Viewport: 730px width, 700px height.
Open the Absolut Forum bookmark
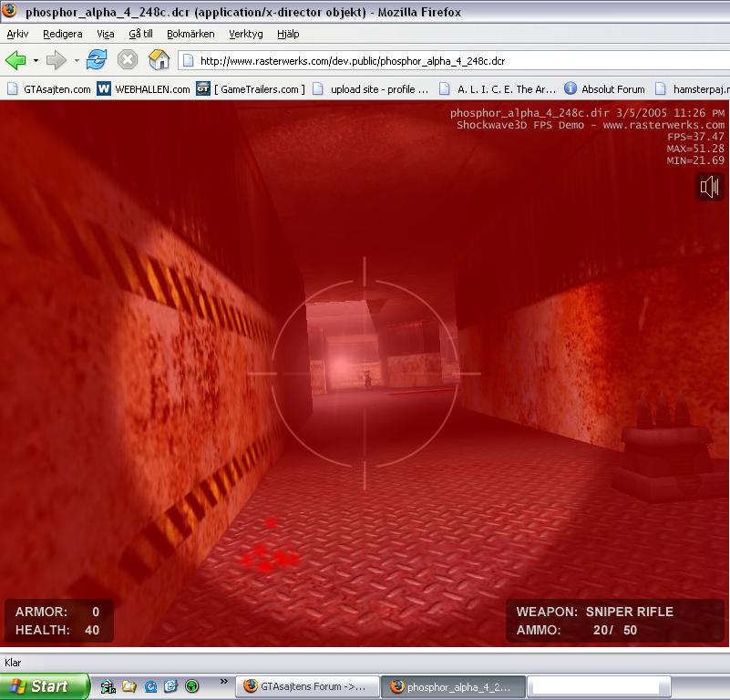pos(605,89)
